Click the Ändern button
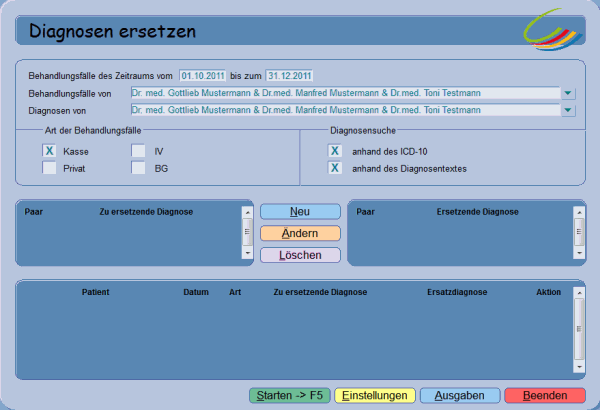This screenshot has width=600, height=410. click(300, 234)
